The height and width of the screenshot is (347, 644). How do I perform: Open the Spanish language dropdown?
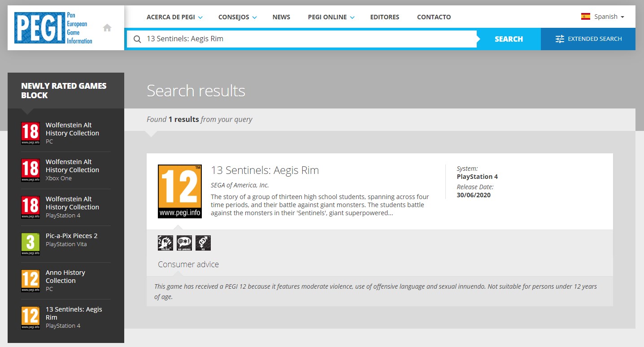pos(602,17)
